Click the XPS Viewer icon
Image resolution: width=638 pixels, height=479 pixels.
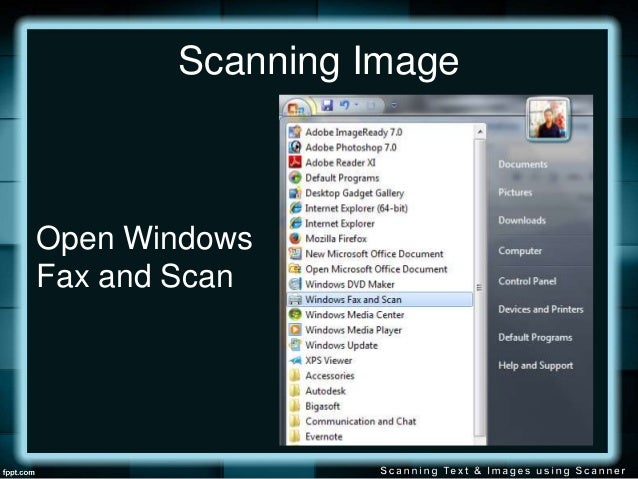[295, 360]
